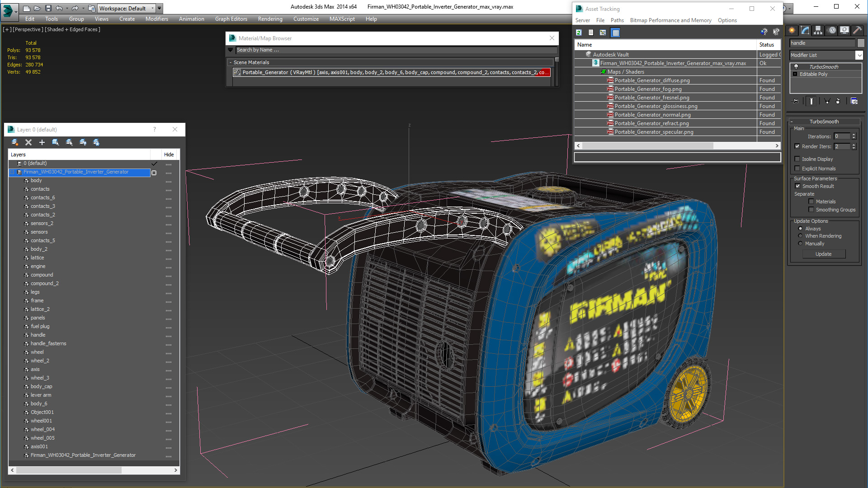Click the Tree View icon in Asset Tracking
The width and height of the screenshot is (868, 488).
click(603, 33)
